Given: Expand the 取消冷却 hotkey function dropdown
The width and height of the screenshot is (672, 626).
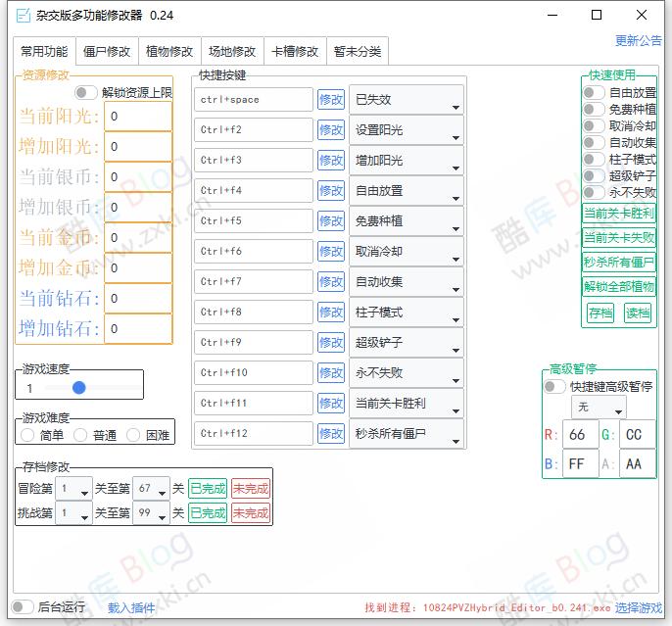Looking at the screenshot, I should [x=407, y=252].
